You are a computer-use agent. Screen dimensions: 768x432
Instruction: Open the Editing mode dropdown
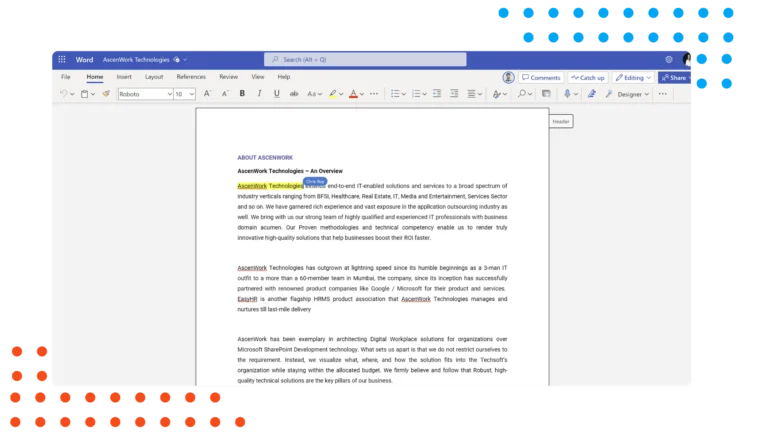(x=633, y=77)
